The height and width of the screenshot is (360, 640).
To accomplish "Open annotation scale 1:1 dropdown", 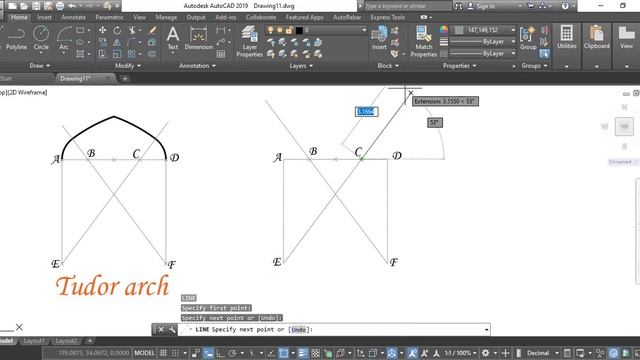I will point(460,353).
